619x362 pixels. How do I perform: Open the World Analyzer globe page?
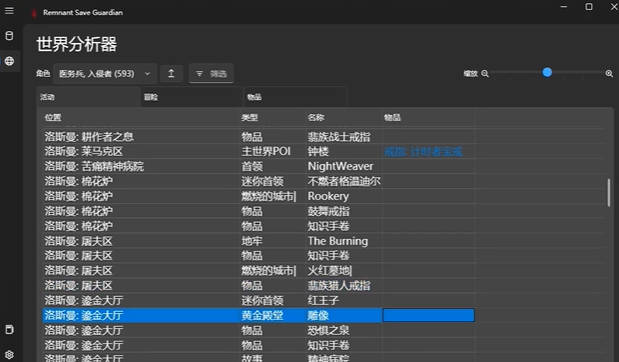coord(9,61)
